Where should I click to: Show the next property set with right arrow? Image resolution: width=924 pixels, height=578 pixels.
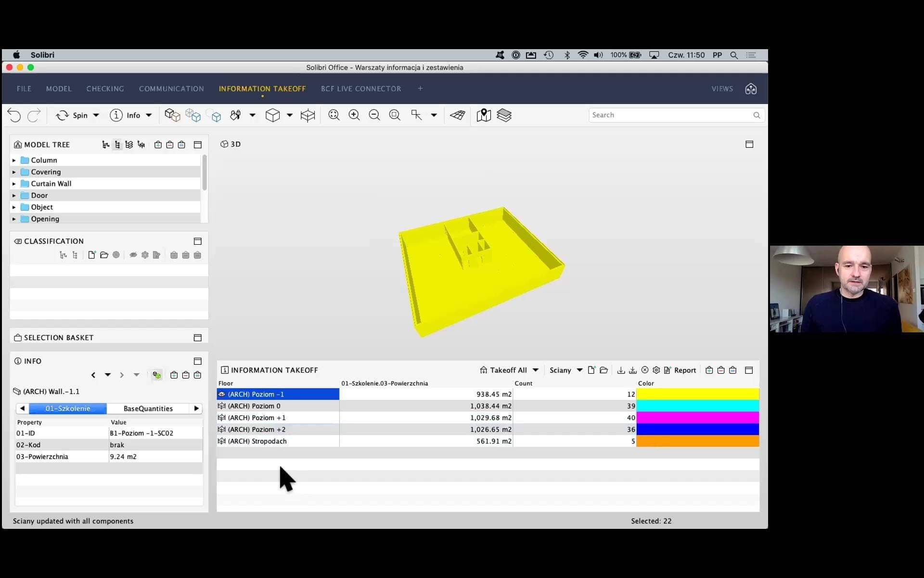tap(196, 408)
